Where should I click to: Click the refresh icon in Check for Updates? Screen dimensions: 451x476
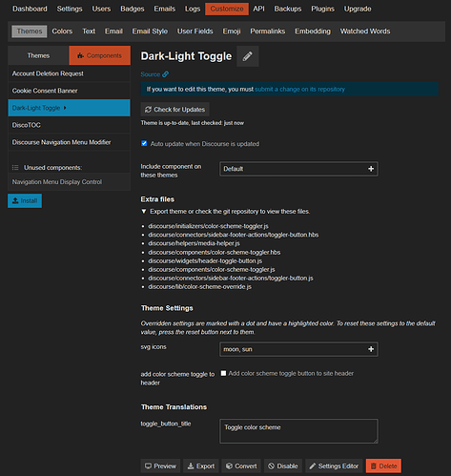point(148,110)
